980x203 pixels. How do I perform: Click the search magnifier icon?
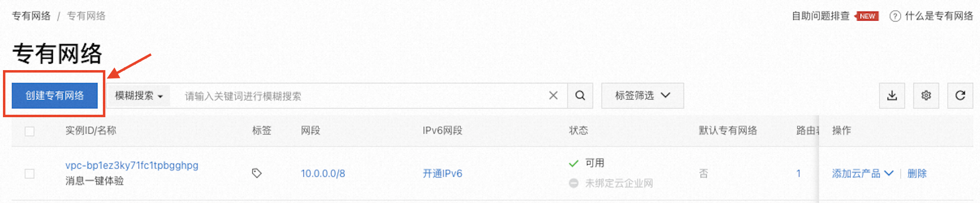click(x=580, y=96)
